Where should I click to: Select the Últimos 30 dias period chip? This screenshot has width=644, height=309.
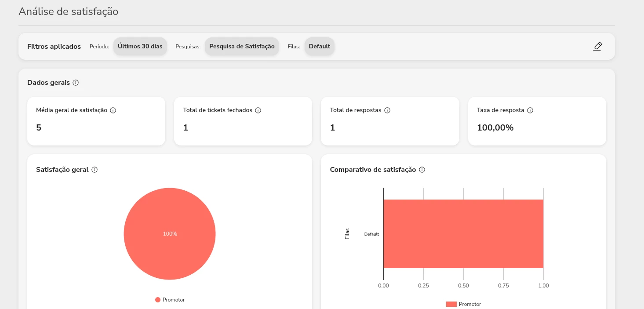[140, 47]
